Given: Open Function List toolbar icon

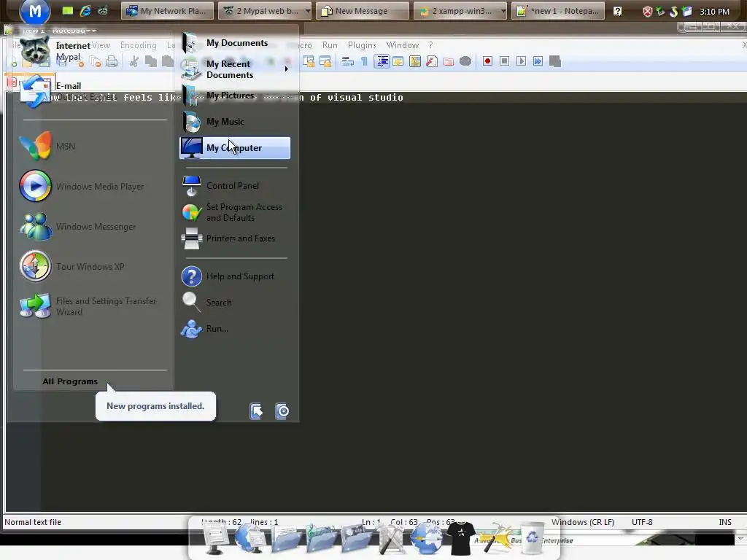Looking at the screenshot, I should 432,61.
